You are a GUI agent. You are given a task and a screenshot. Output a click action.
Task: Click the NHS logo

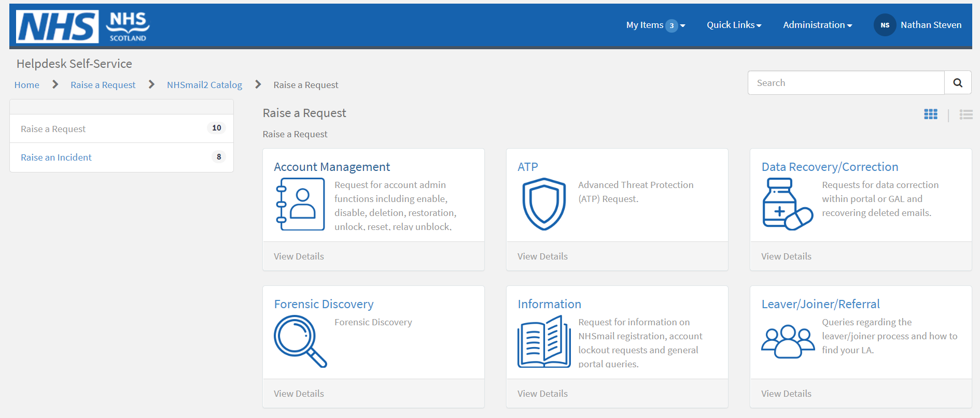57,26
